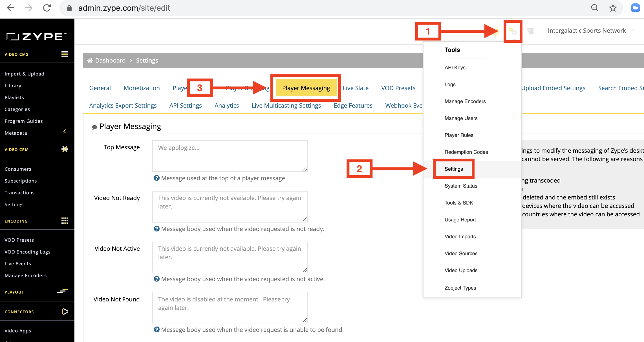Click the Video Not Found text area
Image resolution: width=644 pixels, height=342 pixels.
(230, 307)
